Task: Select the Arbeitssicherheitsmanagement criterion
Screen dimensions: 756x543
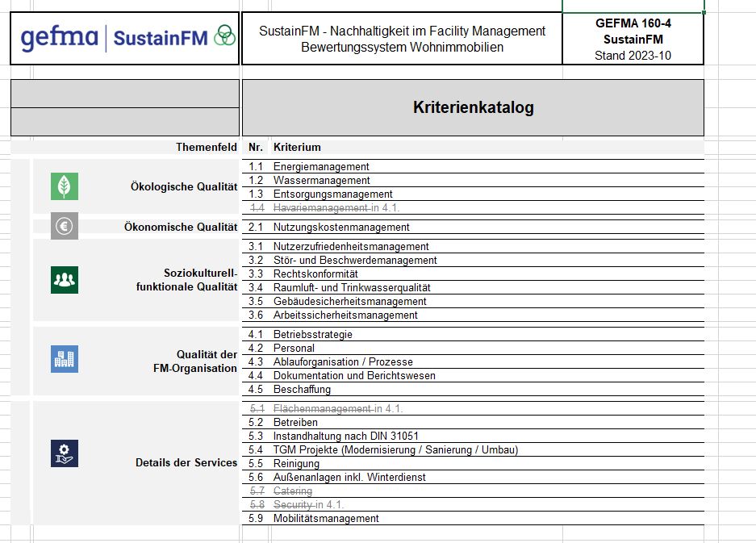Action: click(345, 315)
